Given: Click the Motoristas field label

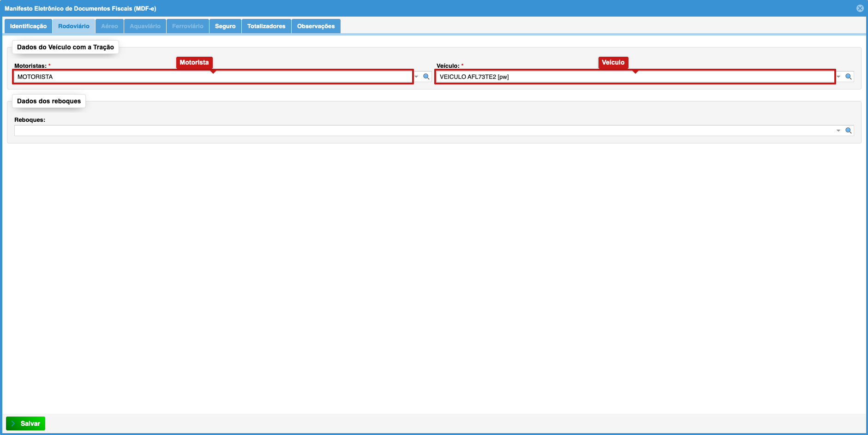Looking at the screenshot, I should coord(30,66).
